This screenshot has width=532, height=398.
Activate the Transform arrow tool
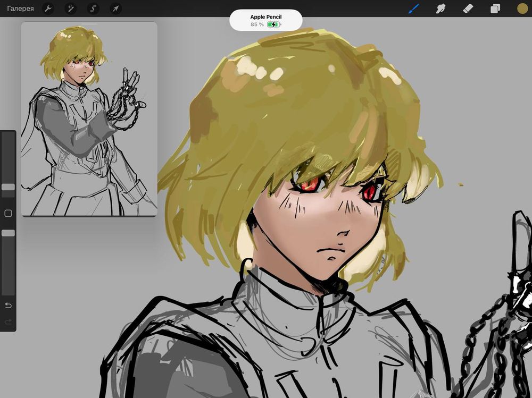[115, 9]
